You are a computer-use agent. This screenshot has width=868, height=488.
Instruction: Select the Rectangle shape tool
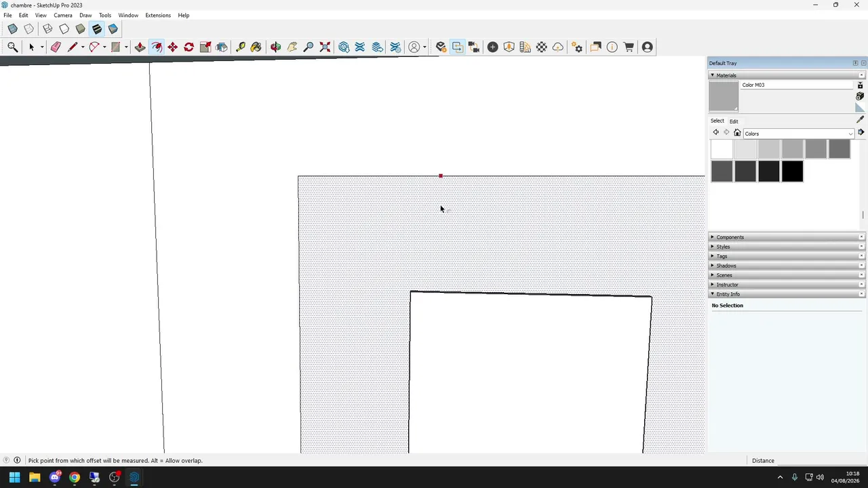tap(116, 47)
